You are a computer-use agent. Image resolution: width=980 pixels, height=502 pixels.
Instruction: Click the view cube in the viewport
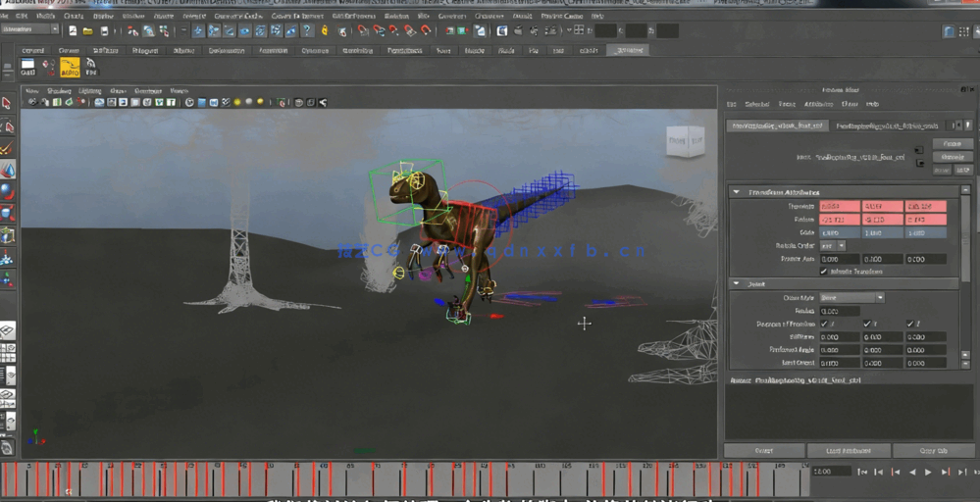click(x=685, y=141)
